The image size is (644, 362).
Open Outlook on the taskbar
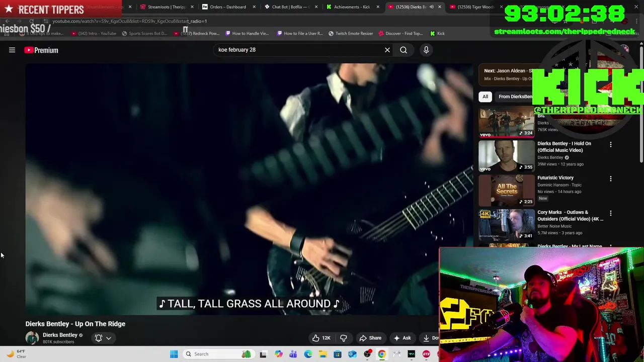point(352,354)
